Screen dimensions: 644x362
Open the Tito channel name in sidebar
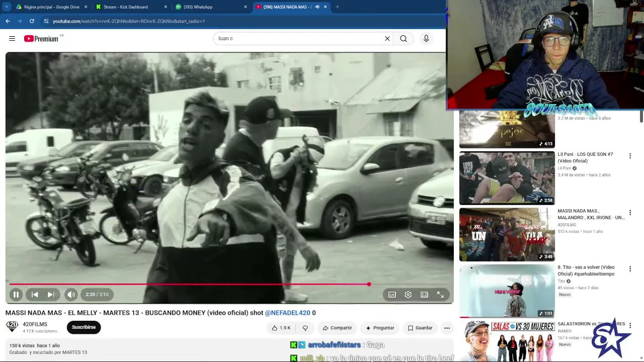point(561,282)
